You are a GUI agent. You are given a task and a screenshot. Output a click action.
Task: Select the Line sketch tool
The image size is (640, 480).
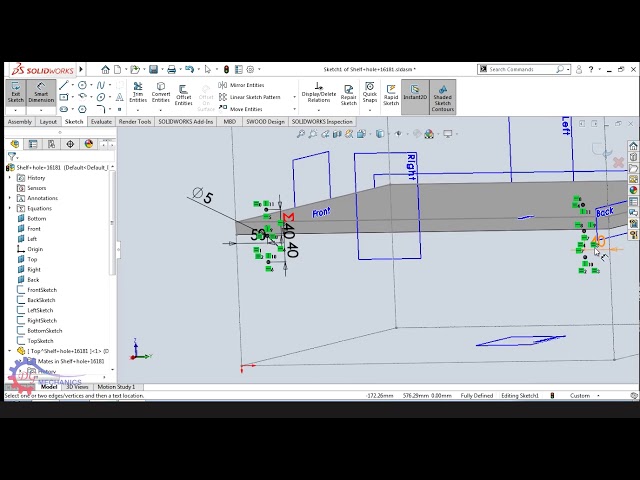point(63,85)
